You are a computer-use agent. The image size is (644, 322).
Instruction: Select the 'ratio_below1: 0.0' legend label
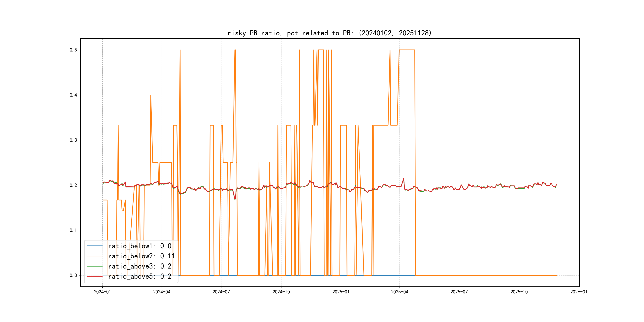tap(140, 246)
